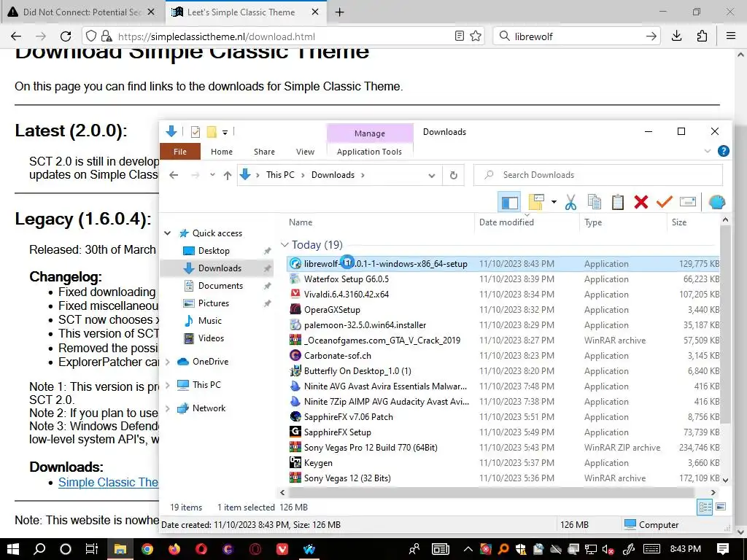Select palemoon-32.5.0.win64.installer file

coord(503,324)
